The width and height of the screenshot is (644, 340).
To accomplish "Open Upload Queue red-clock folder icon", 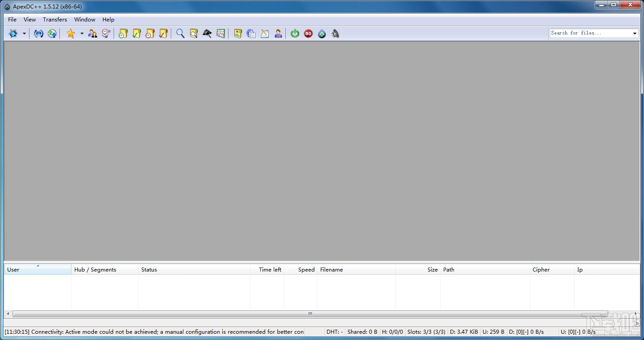I will (x=150, y=34).
